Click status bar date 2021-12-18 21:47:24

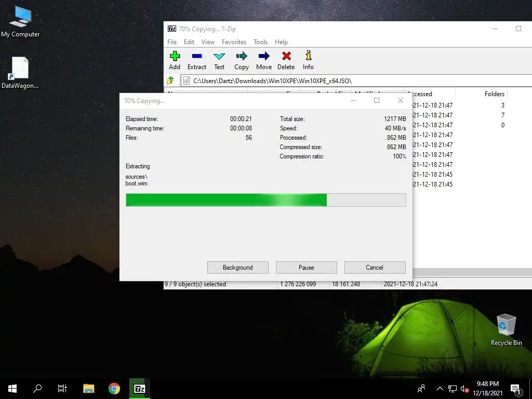[410, 284]
